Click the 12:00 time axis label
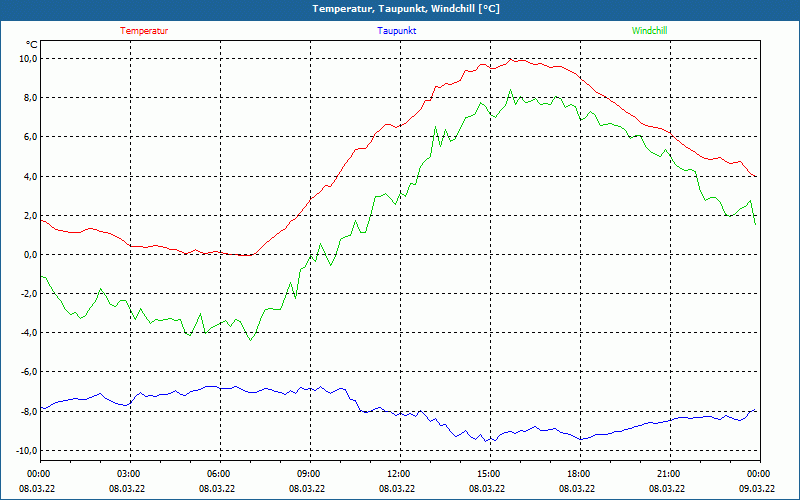800x500 pixels. (400, 474)
